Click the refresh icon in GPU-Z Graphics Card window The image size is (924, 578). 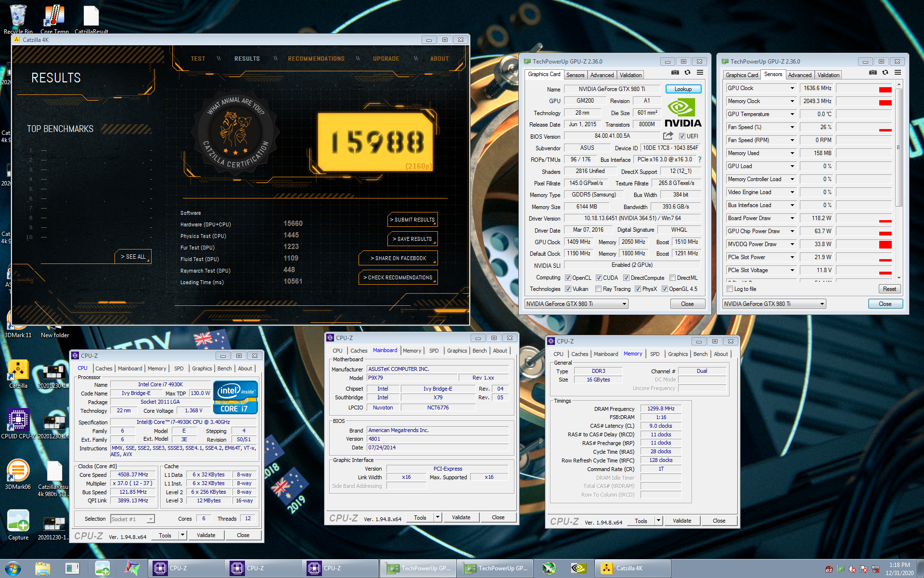(687, 73)
